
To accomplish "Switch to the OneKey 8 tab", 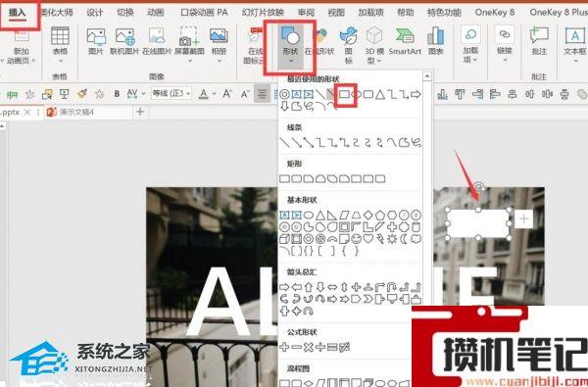I will pyautogui.click(x=495, y=13).
